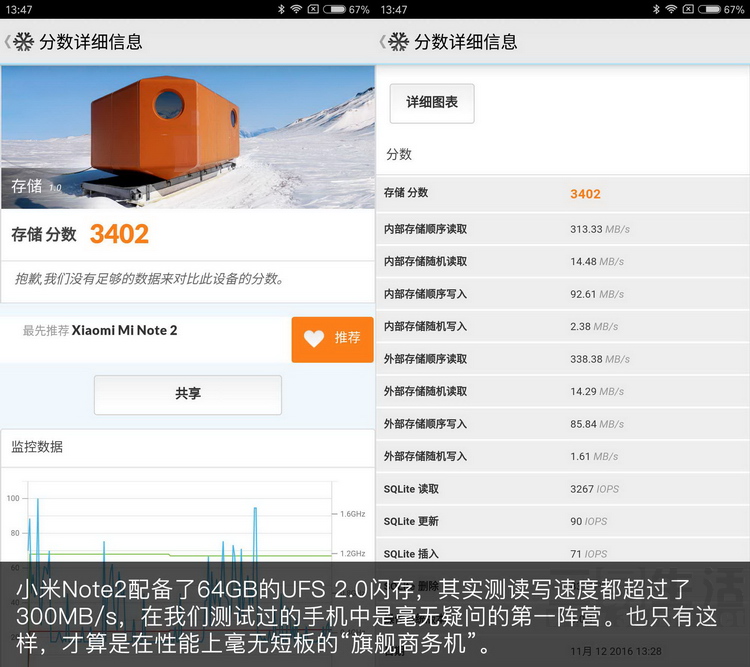Tap SQLite 插入 row 71 IOPS

coord(562,554)
